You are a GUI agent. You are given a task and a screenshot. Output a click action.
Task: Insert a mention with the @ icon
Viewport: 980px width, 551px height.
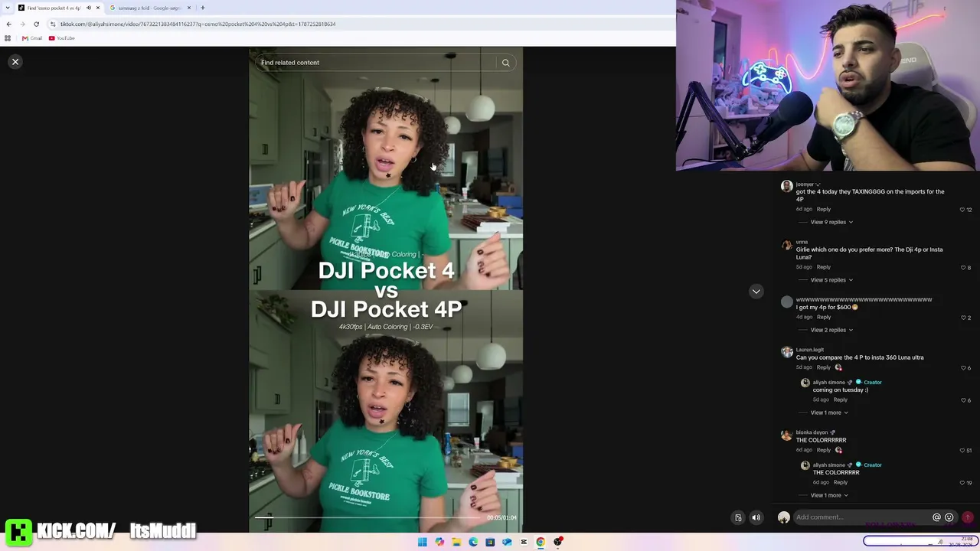936,517
